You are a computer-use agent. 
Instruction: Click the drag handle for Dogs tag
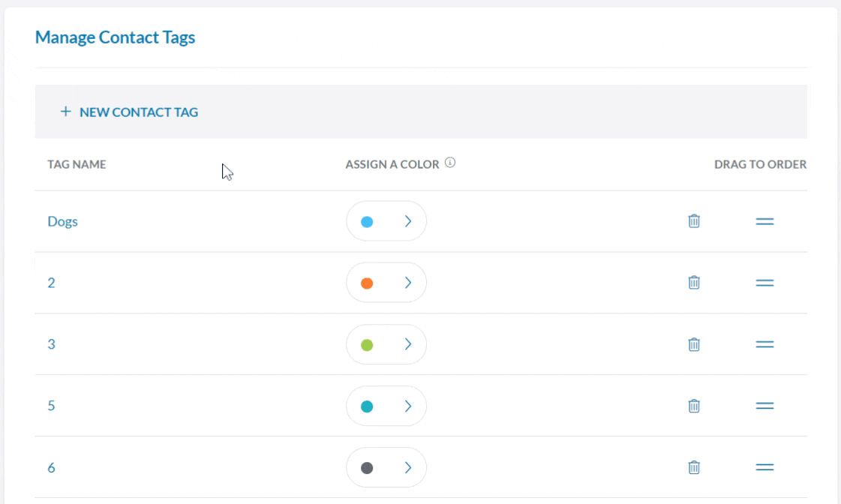point(764,221)
